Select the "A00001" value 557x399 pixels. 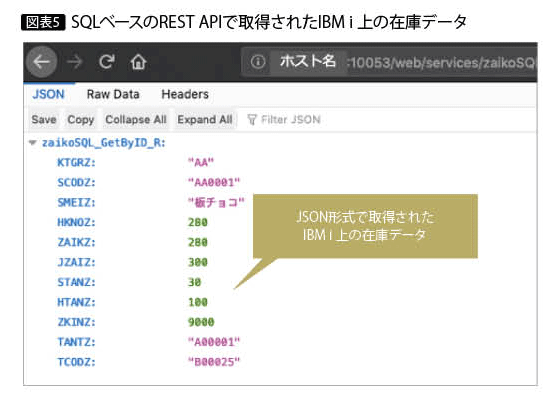pyautogui.click(x=214, y=342)
